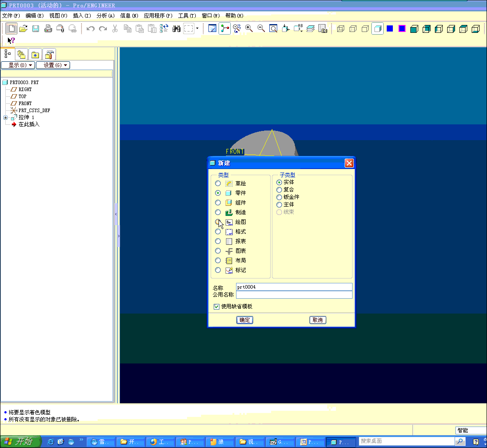
Task: Click the Save floppy disk icon
Action: (36, 28)
